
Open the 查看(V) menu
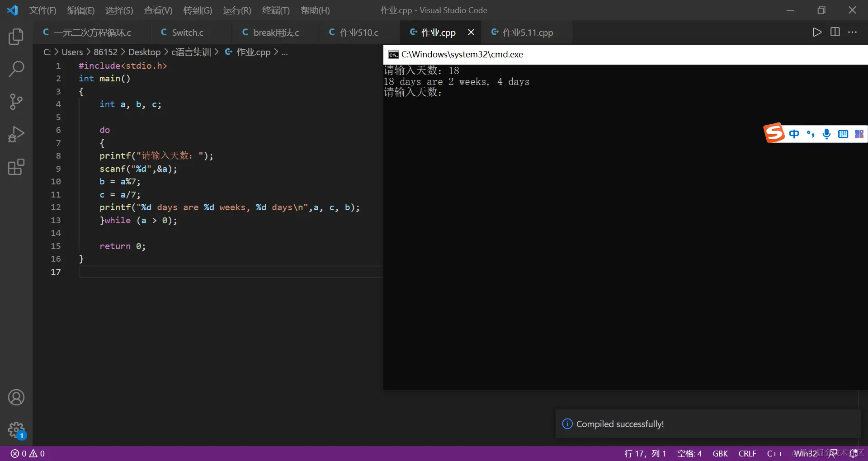158,10
